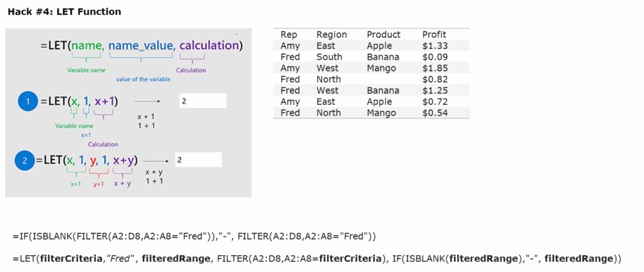Select the result box of second LET example
This screenshot has height=272, width=644.
tap(198, 160)
